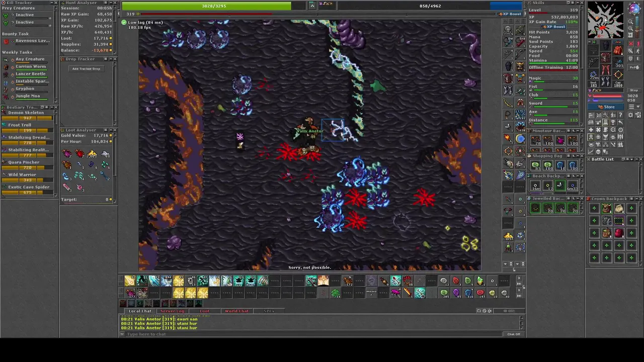Viewport: 644px width, 362px height.
Task: Collapse the Kill Tracker panel
Action: click(x=51, y=3)
